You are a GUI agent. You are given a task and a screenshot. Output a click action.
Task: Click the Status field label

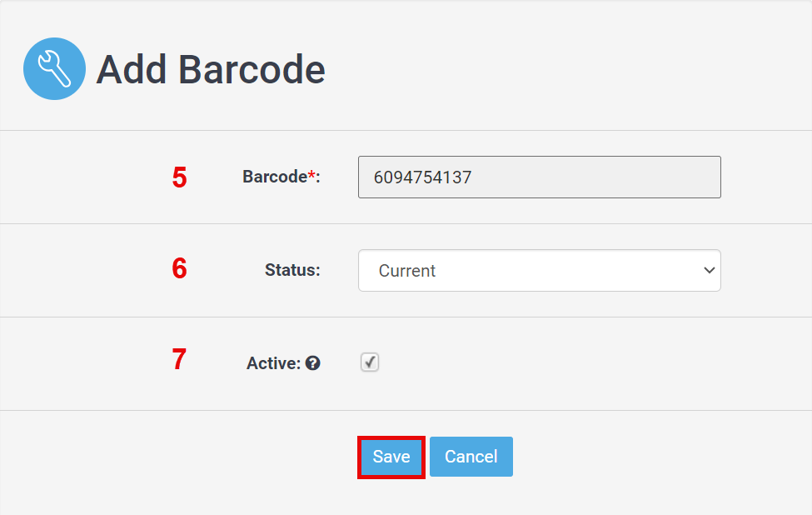coord(291,270)
